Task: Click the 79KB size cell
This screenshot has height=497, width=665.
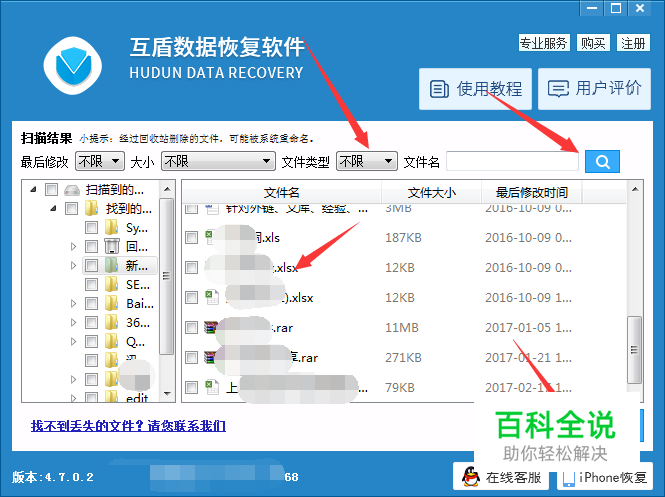Action: [x=400, y=388]
